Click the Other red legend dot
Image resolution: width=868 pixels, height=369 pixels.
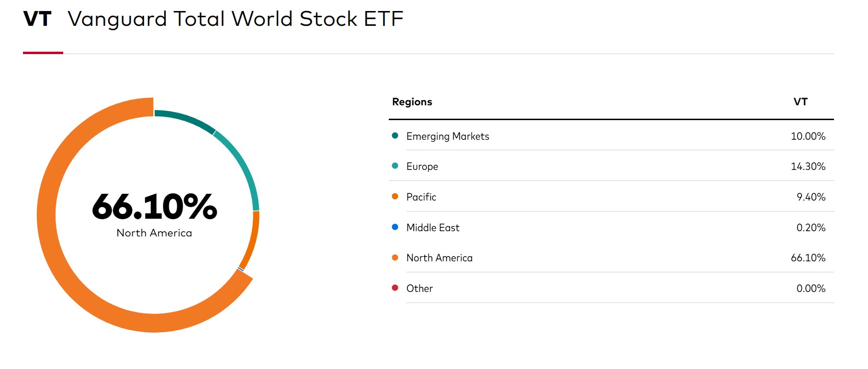[395, 288]
